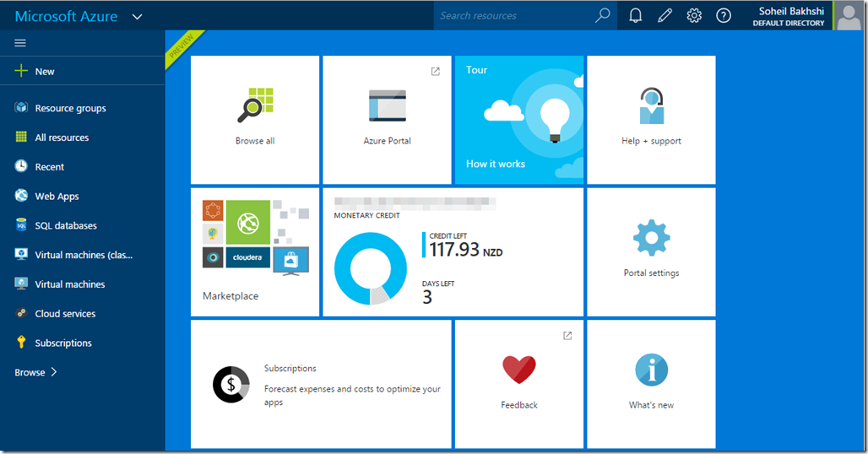Image resolution: width=868 pixels, height=454 pixels.
Task: Click the DEFAULT DIRECTORY label
Action: 789,24
